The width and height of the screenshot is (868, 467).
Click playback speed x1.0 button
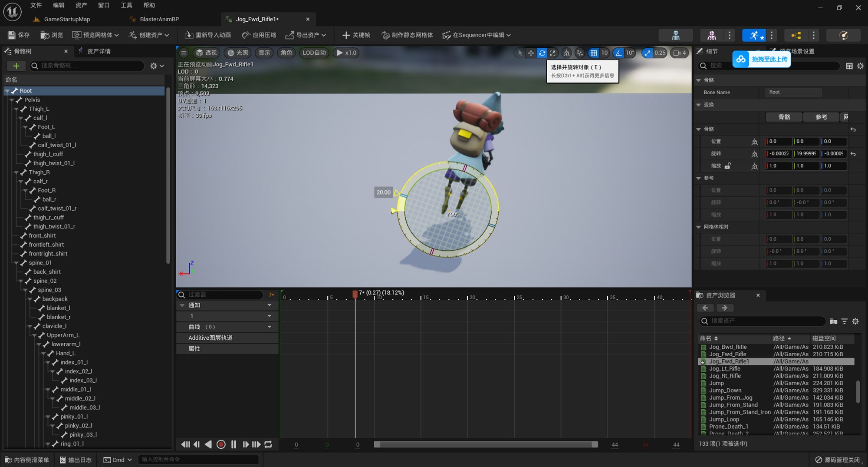(346, 53)
